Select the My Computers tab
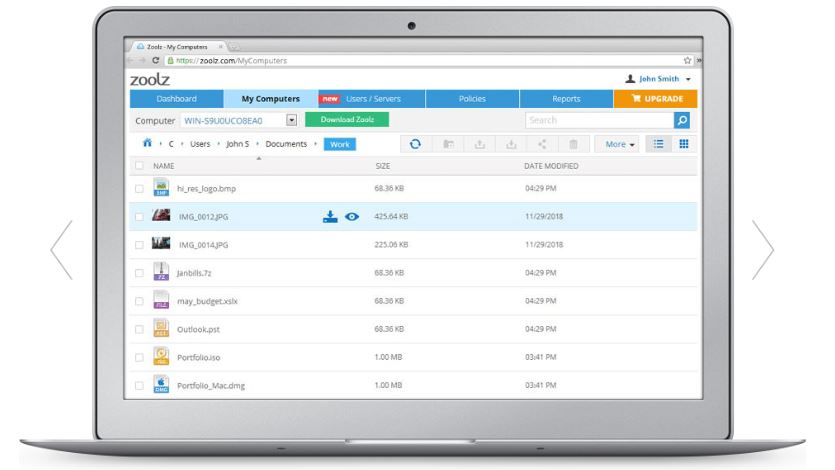835x470 pixels. [271, 98]
